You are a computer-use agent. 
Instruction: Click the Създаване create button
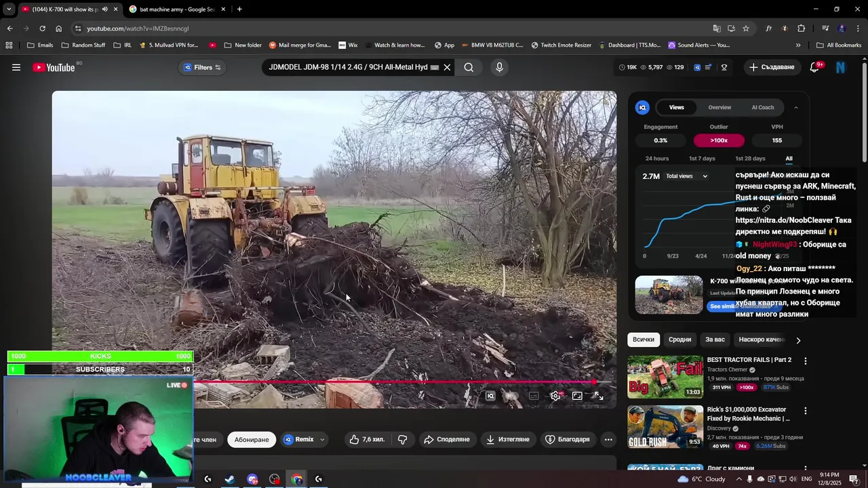click(772, 67)
